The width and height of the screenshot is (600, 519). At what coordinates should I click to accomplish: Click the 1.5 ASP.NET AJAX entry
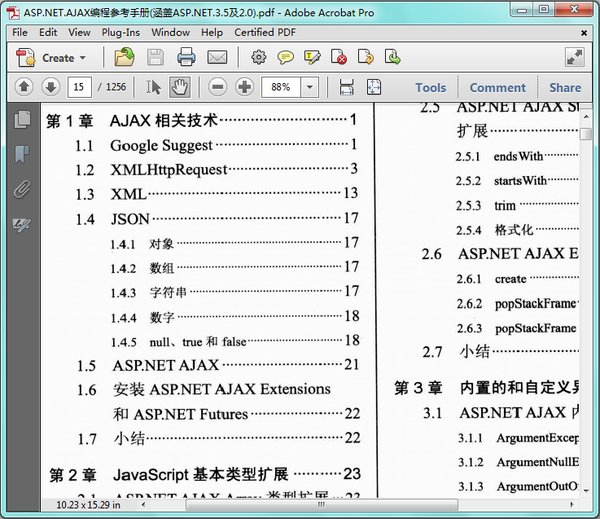[x=218, y=365]
